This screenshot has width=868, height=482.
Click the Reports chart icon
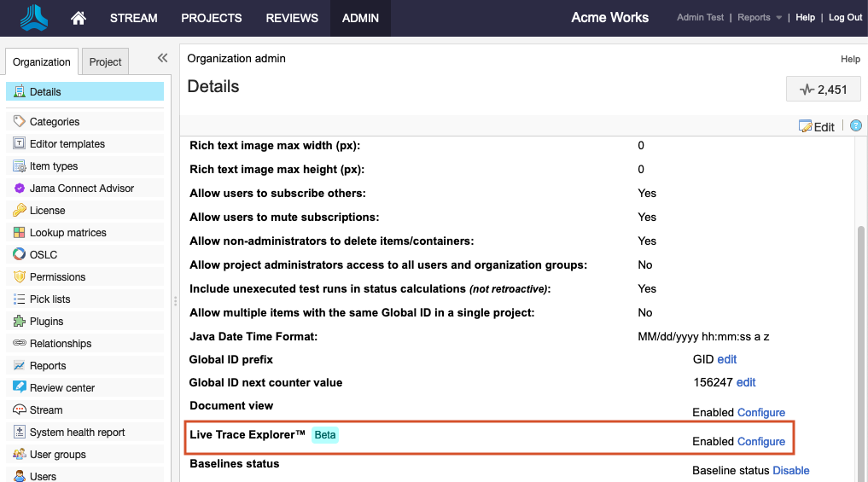point(20,365)
